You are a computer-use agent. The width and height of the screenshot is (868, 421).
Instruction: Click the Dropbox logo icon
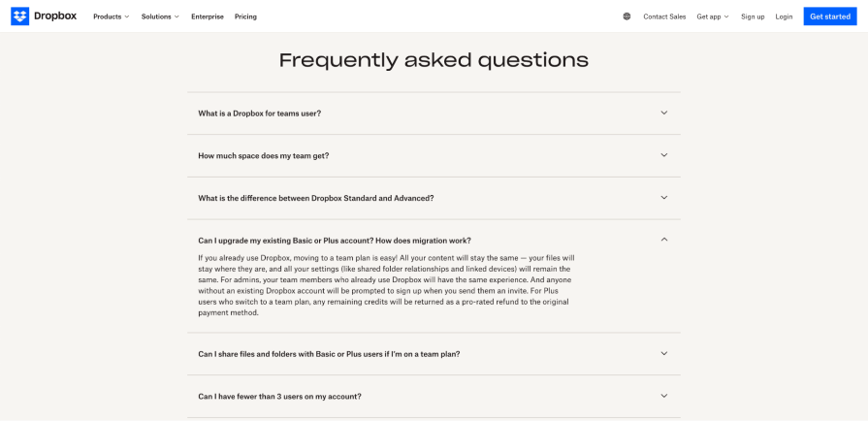pyautogui.click(x=19, y=16)
